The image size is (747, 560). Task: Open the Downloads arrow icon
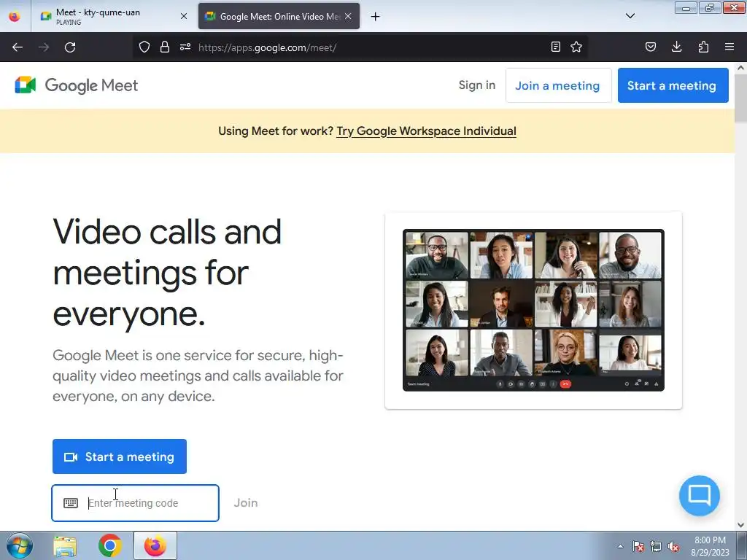(x=676, y=47)
